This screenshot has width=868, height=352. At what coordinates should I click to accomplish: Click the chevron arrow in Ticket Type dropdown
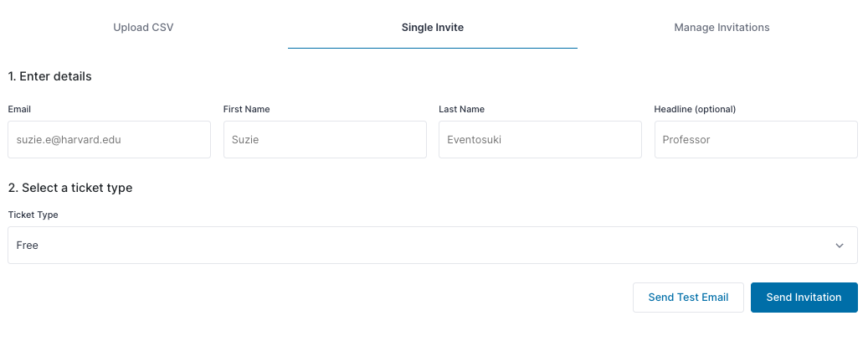[x=840, y=245]
